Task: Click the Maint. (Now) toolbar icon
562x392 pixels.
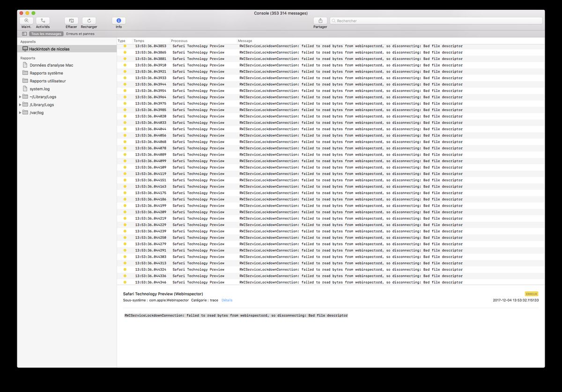Action: coord(26,21)
